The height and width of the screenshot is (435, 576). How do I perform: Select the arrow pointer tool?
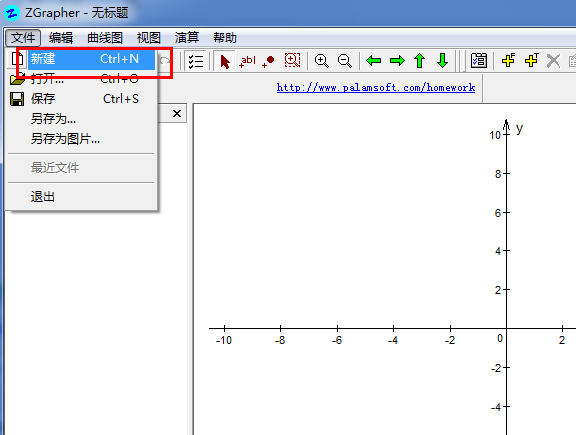(224, 61)
